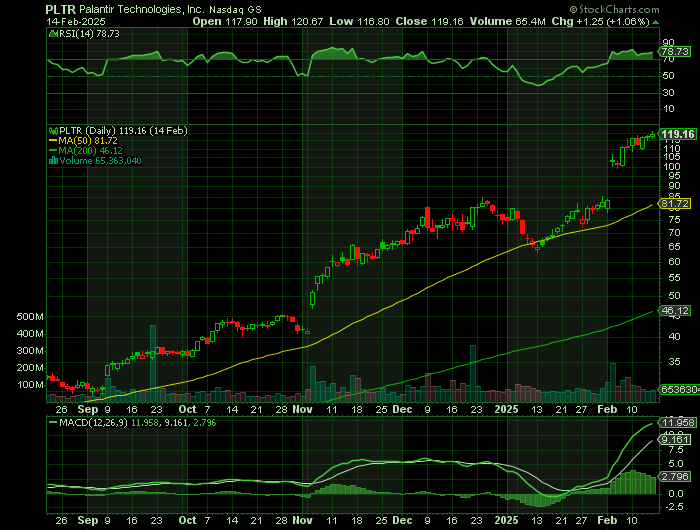Screen dimensions: 700x530
Task: Click the Volume 65.4M header value
Action: tap(508, 21)
